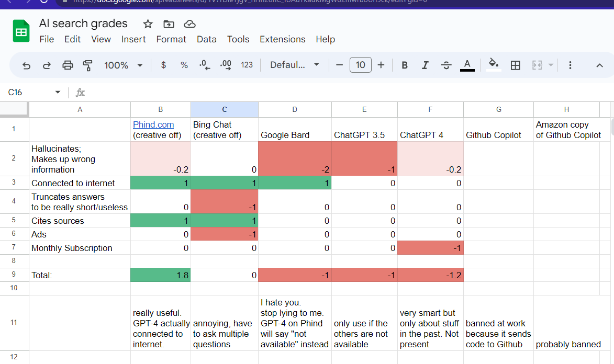This screenshot has width=614, height=364.
Task: Open the Tools menu
Action: click(238, 40)
